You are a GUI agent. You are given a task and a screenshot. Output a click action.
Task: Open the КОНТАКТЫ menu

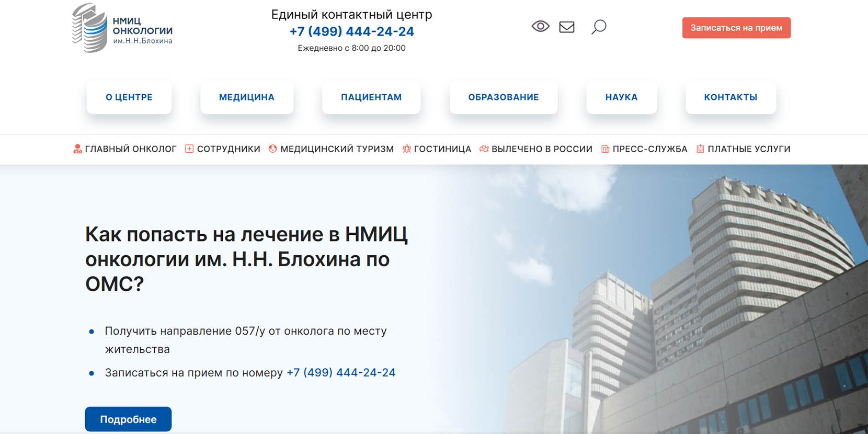[731, 97]
